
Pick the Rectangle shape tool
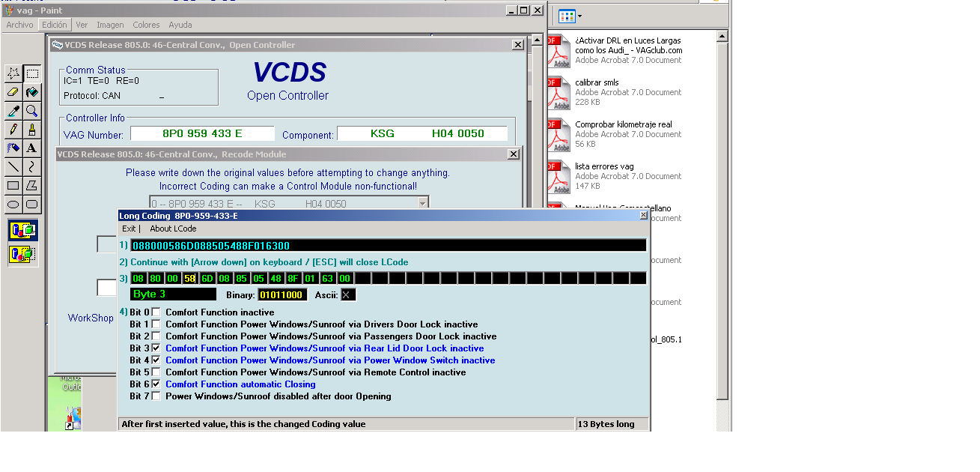coord(13,185)
